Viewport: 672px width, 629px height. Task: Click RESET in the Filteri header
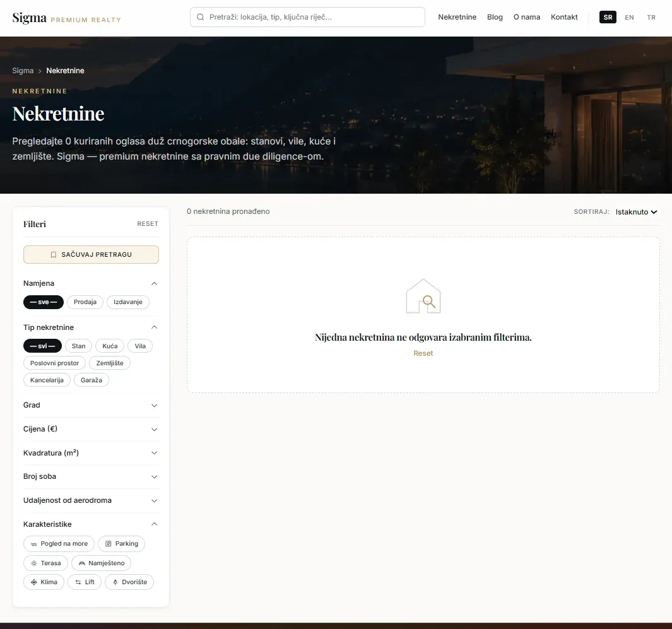(x=148, y=224)
